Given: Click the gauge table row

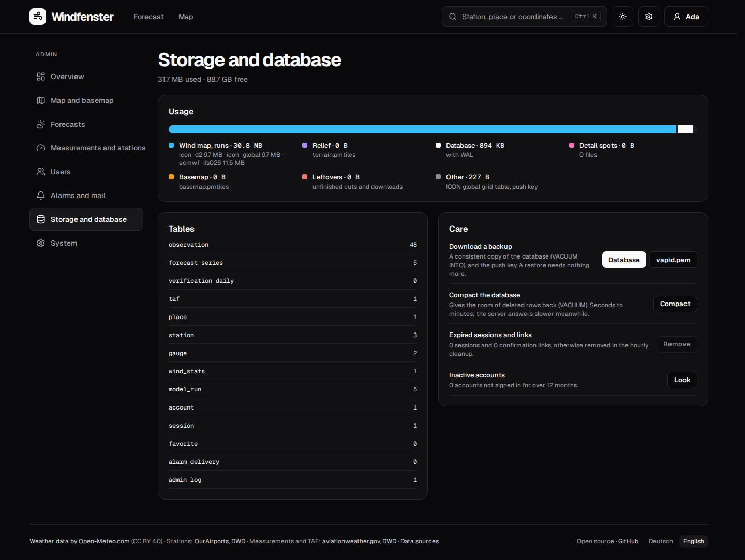Looking at the screenshot, I should click(x=293, y=353).
